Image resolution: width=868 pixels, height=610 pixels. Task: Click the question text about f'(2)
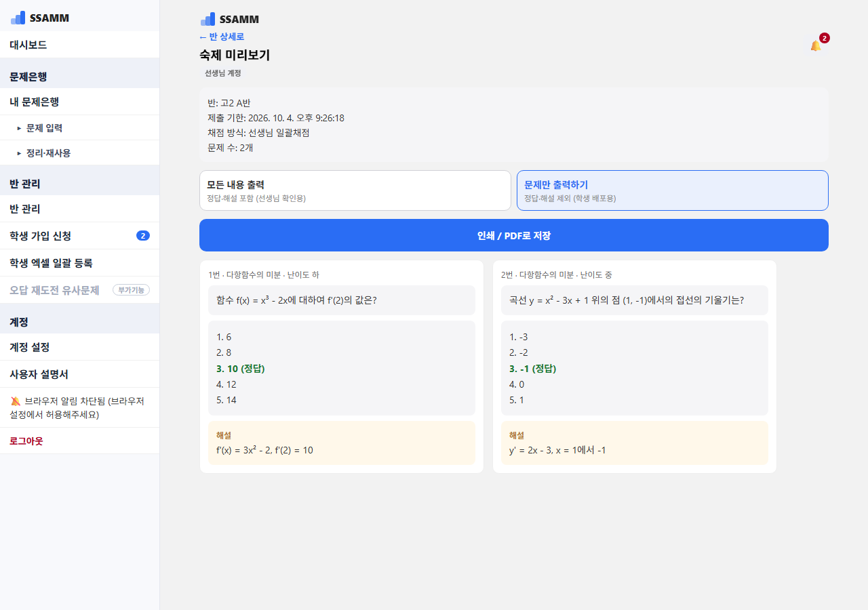(296, 300)
